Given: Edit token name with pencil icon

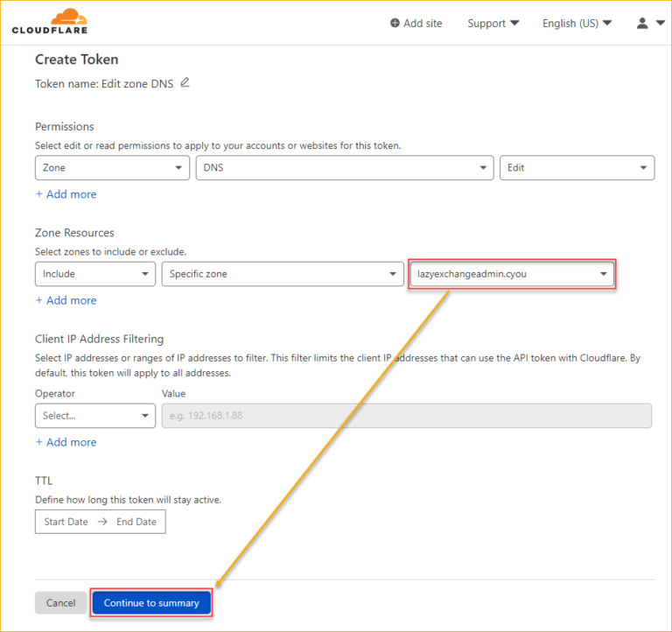Looking at the screenshot, I should 185,82.
